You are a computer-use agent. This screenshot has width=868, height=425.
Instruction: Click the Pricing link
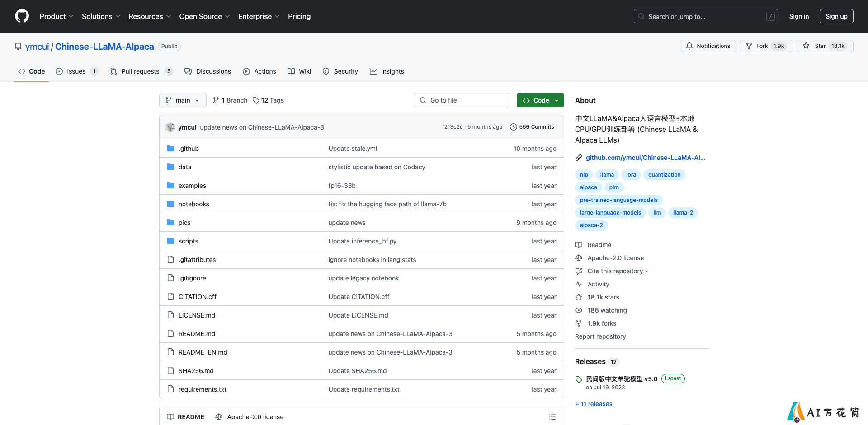click(x=299, y=16)
